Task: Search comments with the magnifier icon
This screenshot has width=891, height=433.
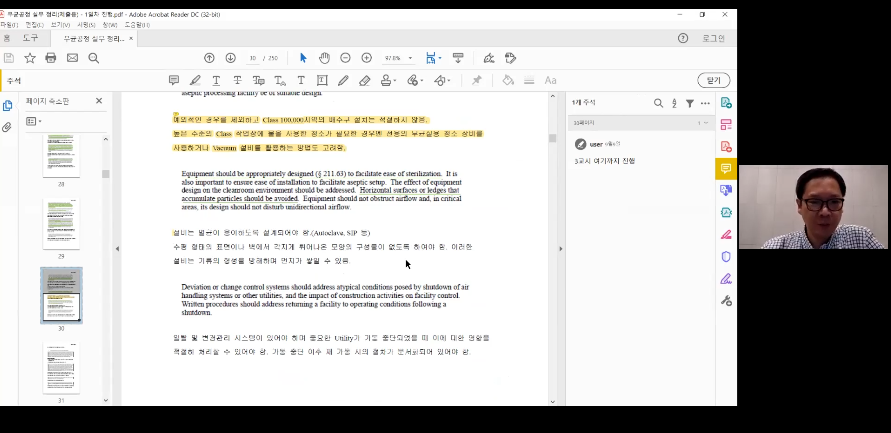Action: coord(658,103)
